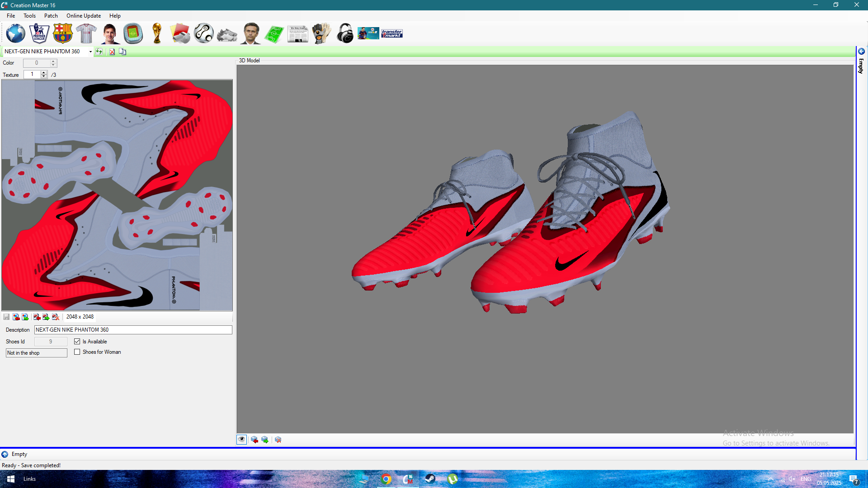Open the green pitch formations icon
Viewport: 868px width, 488px height.
(x=274, y=34)
